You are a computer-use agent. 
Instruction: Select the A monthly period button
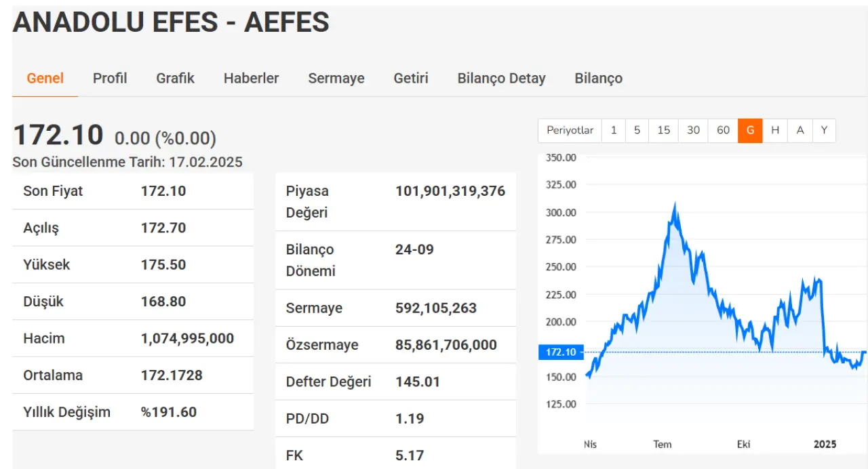pos(800,130)
